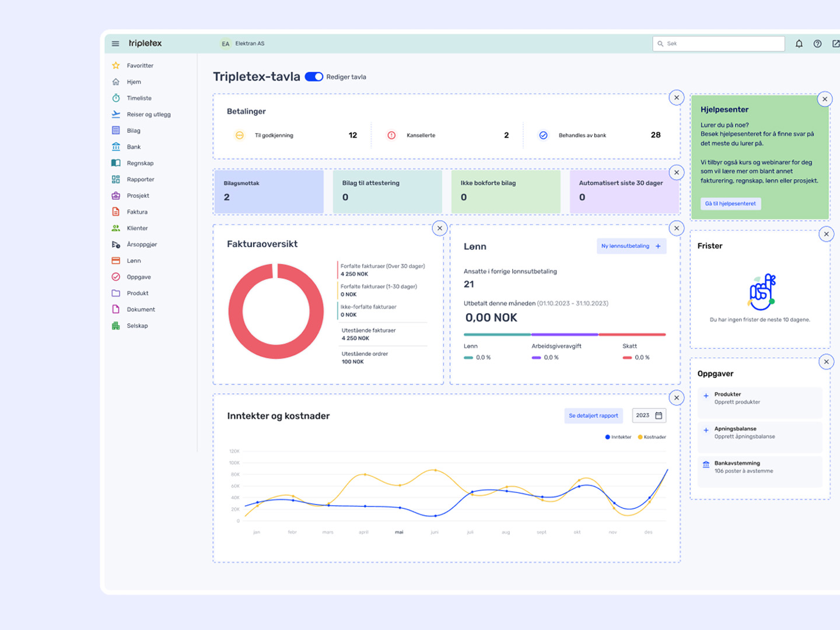
Task: Toggle the Rediger tavla switch off
Action: pos(314,77)
